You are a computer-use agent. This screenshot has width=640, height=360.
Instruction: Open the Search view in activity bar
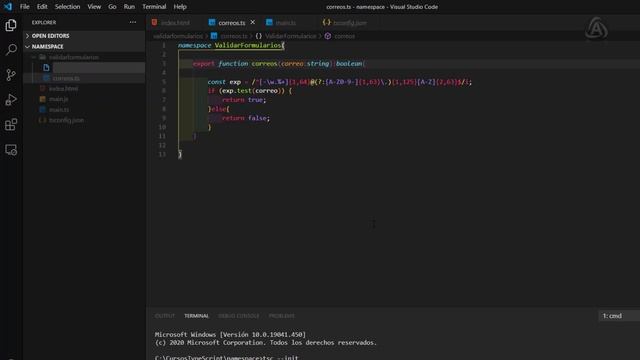[11, 50]
